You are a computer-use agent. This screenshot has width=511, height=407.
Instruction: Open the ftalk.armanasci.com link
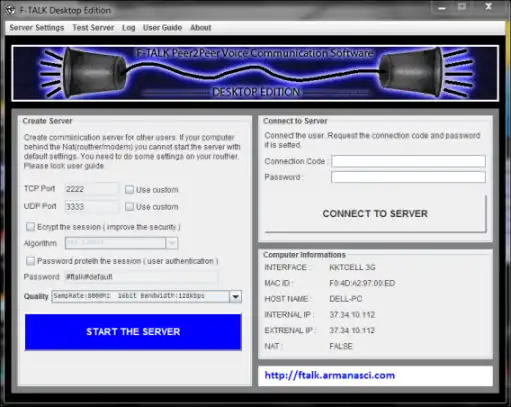[x=330, y=375]
